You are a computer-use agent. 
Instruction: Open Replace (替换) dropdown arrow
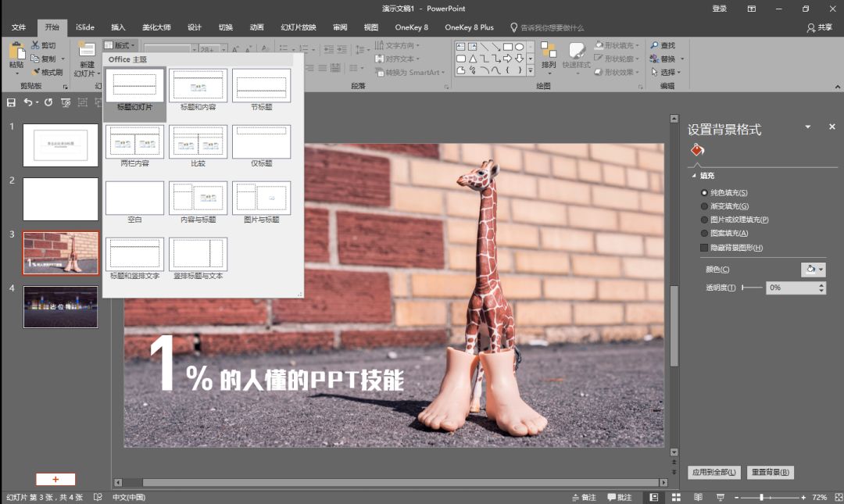coord(682,59)
